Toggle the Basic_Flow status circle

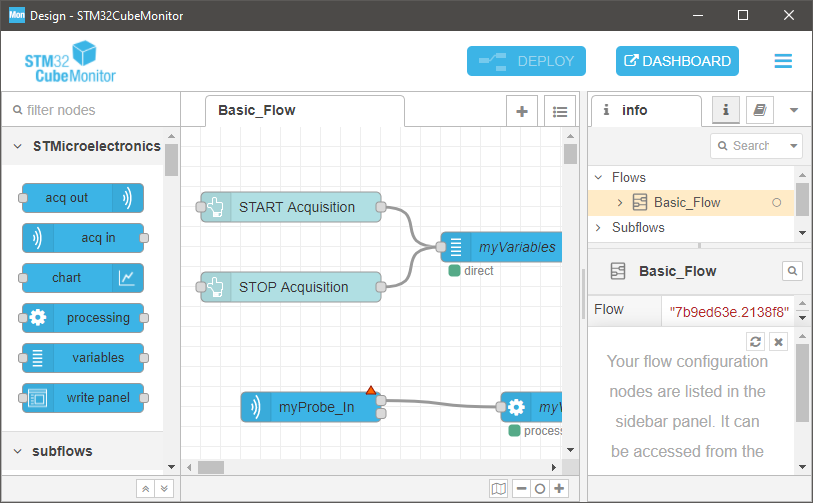tap(776, 202)
